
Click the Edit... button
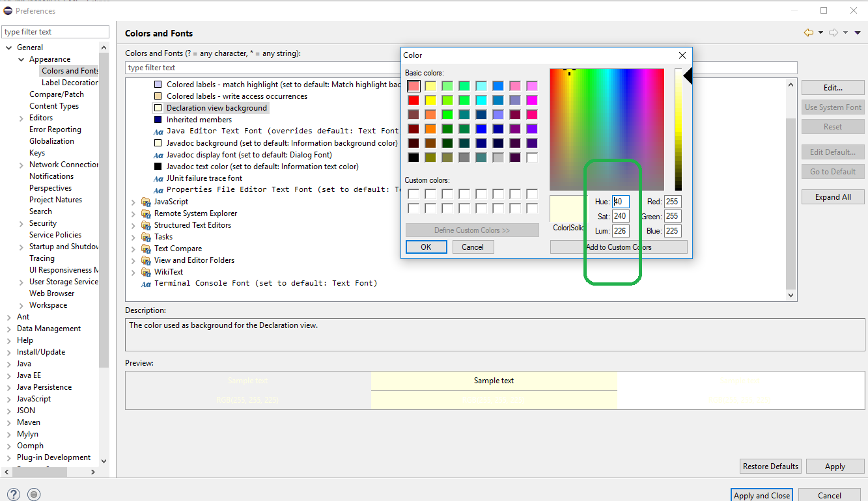(833, 87)
